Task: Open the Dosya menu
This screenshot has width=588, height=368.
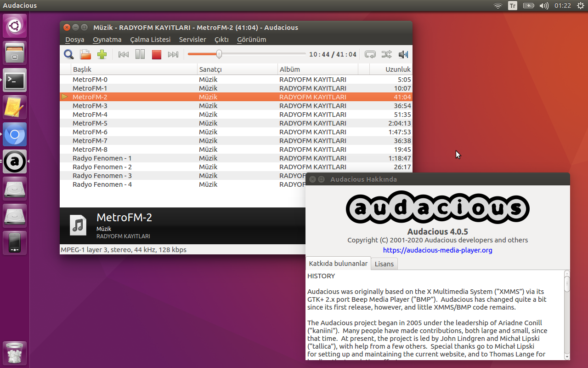Action: click(75, 40)
